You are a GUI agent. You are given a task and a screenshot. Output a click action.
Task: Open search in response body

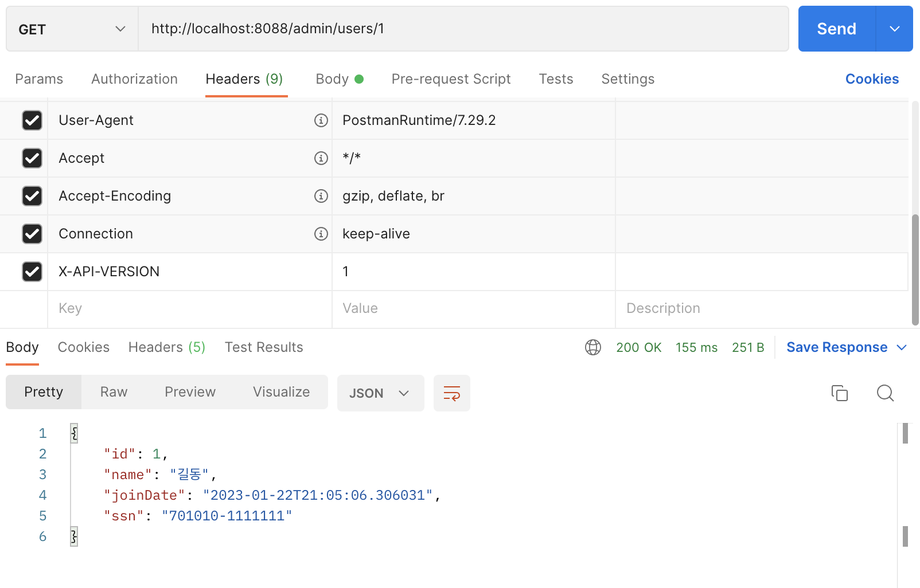[x=886, y=393]
